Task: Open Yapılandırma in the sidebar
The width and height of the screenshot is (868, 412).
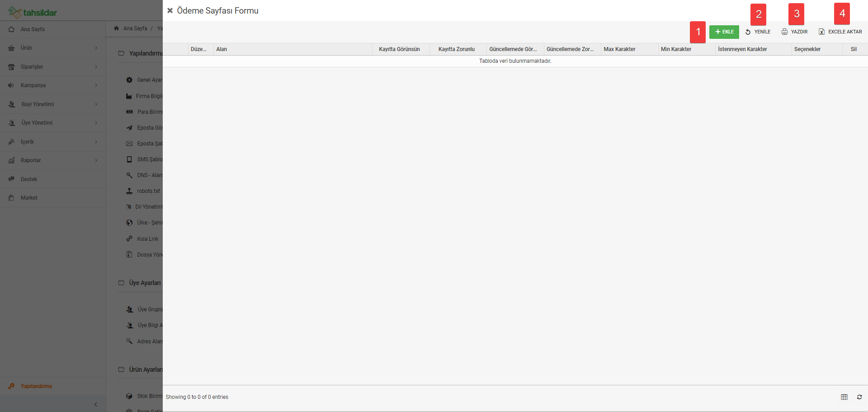Action: coord(53,386)
